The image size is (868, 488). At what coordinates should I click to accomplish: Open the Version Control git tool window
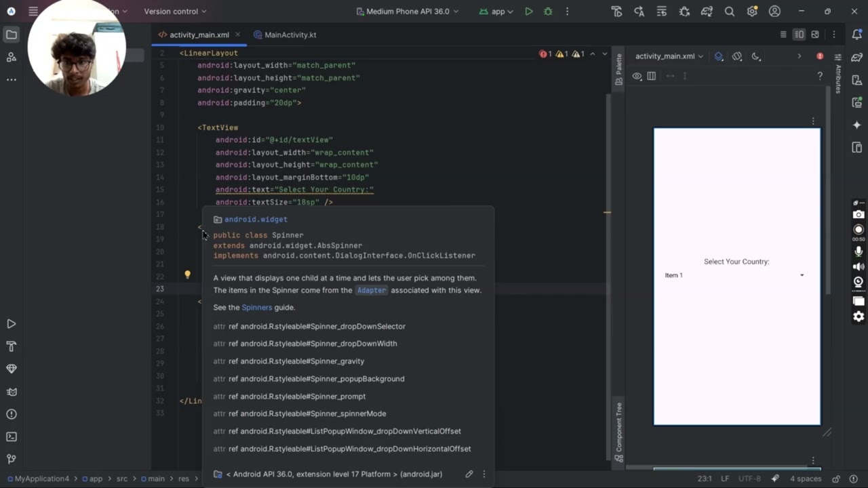12,459
